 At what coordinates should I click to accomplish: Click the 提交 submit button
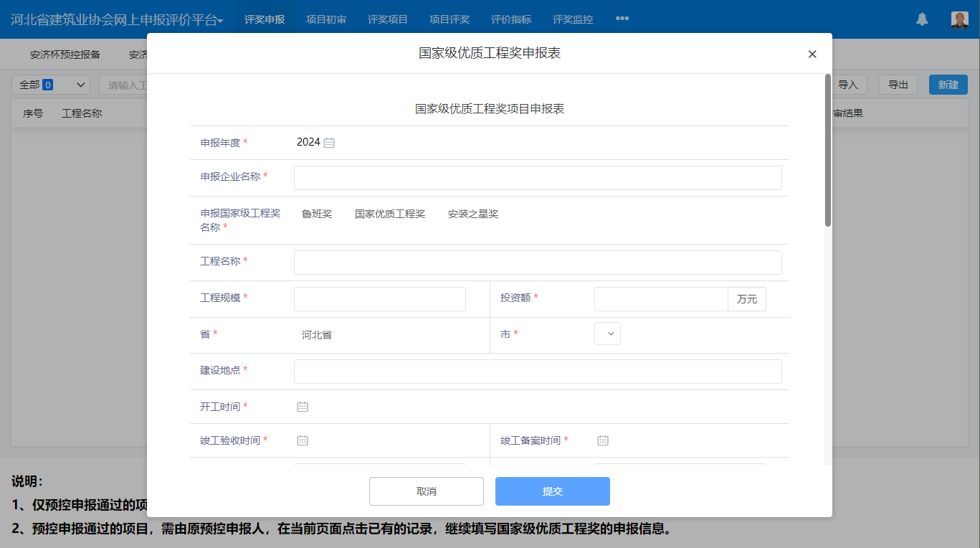click(552, 491)
